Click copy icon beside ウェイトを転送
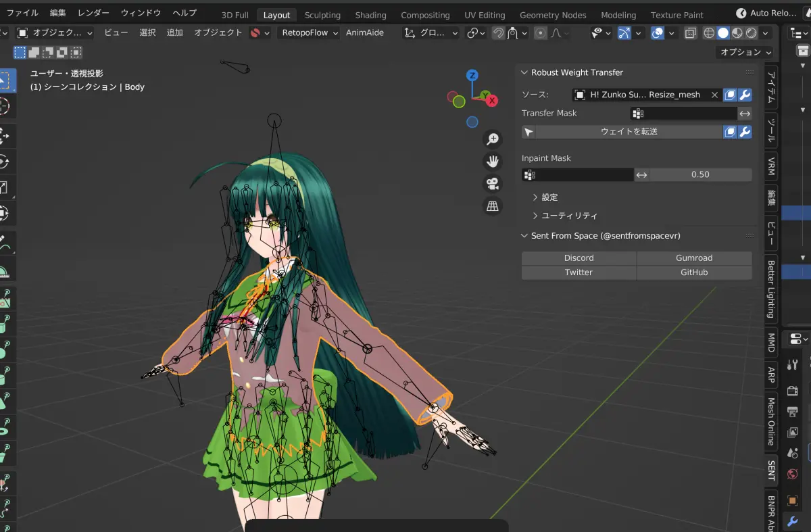This screenshot has width=811, height=532. coord(731,132)
